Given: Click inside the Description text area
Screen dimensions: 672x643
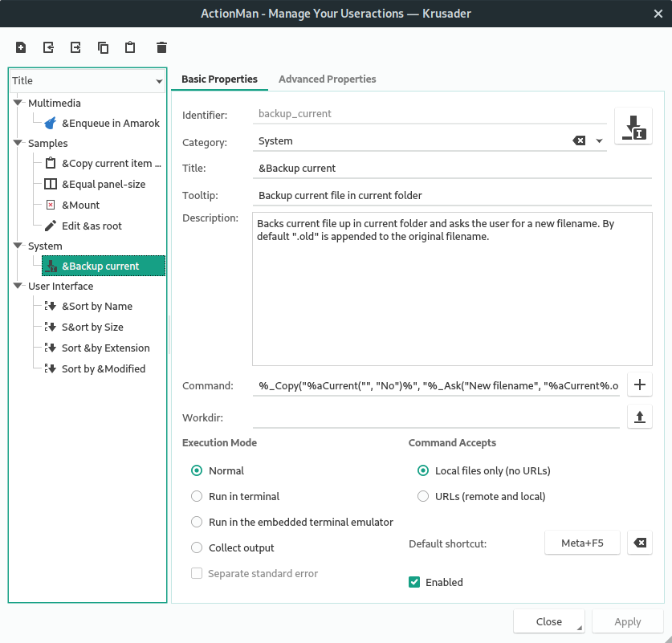Looking at the screenshot, I should [452, 289].
